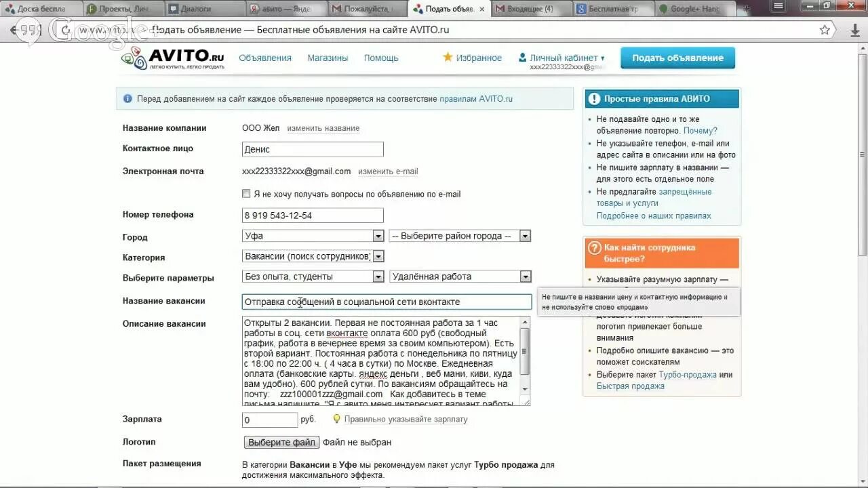Click into Контактное лицо field
The image size is (868, 488).
coord(313,149)
